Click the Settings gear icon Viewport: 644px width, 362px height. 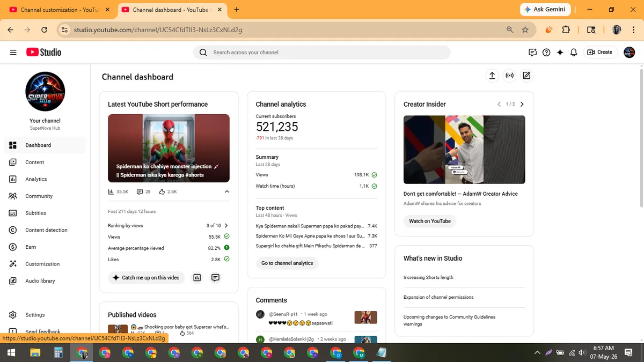pyautogui.click(x=13, y=315)
